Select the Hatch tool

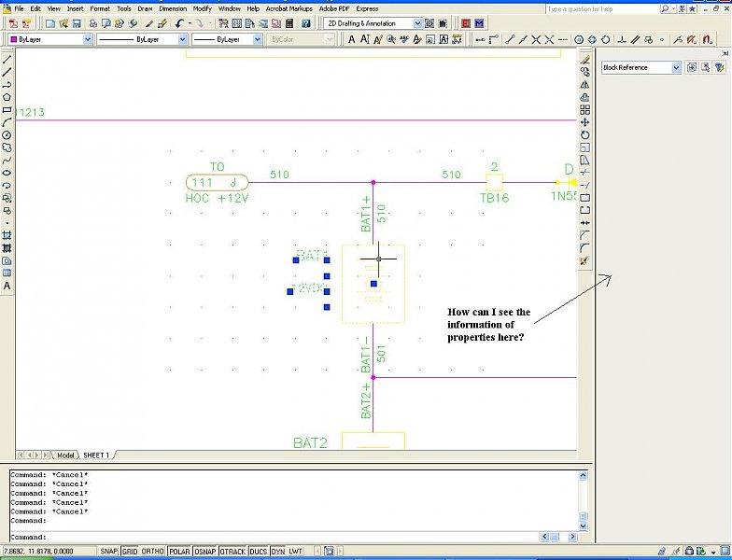[7, 235]
